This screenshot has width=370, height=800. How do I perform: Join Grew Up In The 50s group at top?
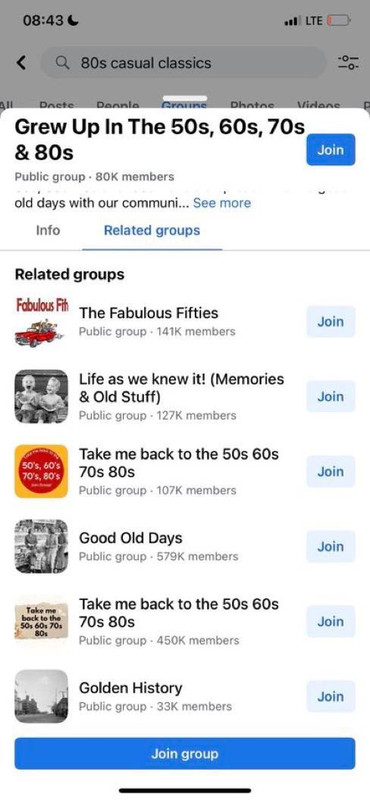pos(331,149)
